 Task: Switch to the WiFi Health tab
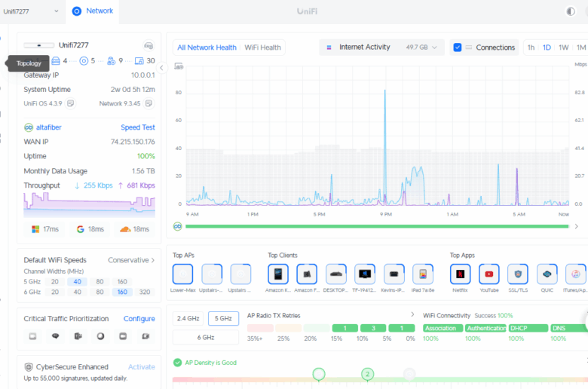[262, 47]
